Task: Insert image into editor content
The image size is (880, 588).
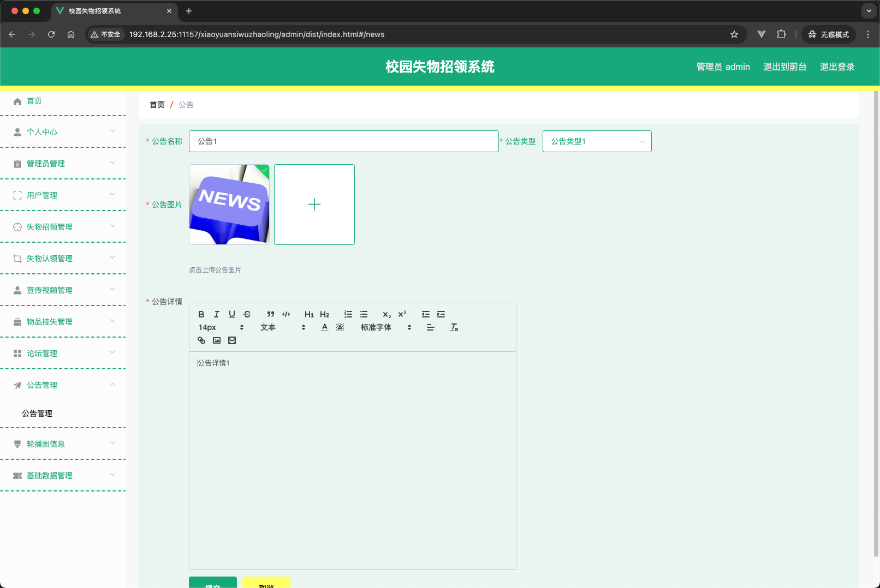Action: [217, 340]
